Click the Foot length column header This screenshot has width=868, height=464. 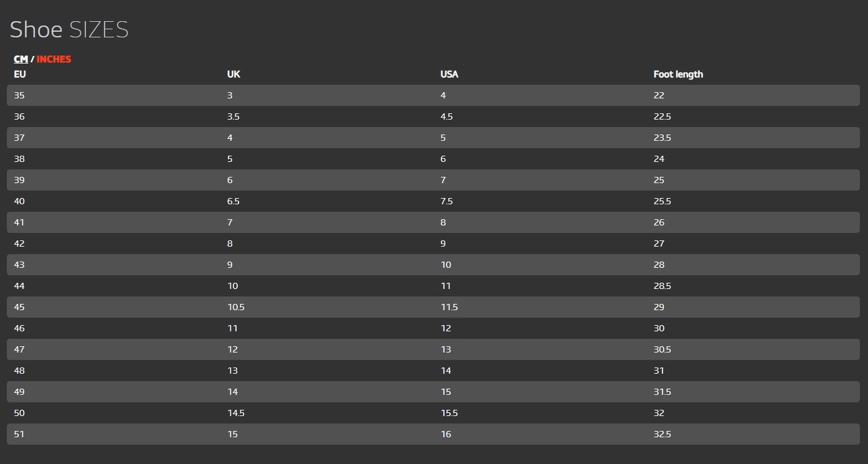click(678, 74)
